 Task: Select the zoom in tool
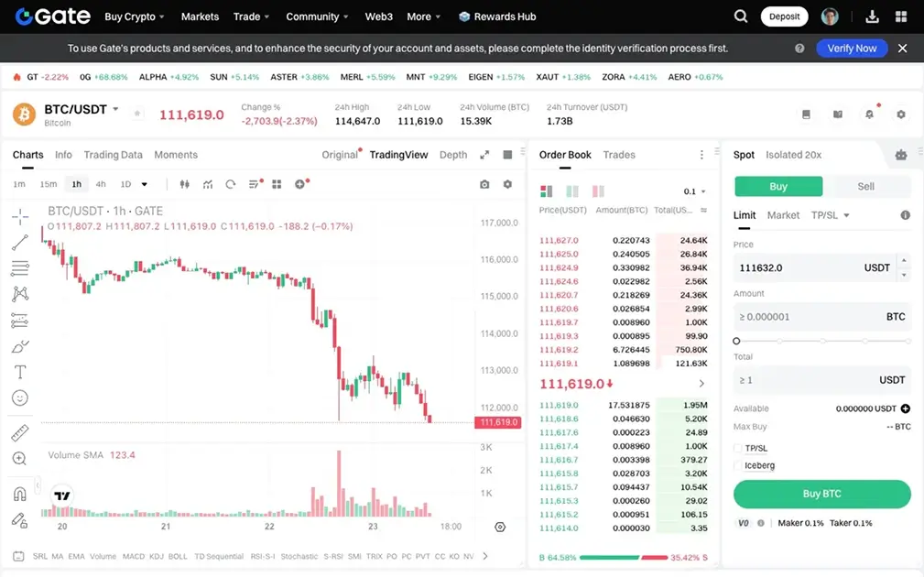(19, 459)
